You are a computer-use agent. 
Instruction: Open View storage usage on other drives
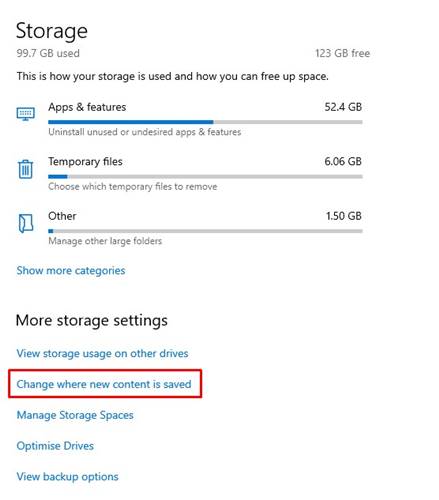[102, 353]
